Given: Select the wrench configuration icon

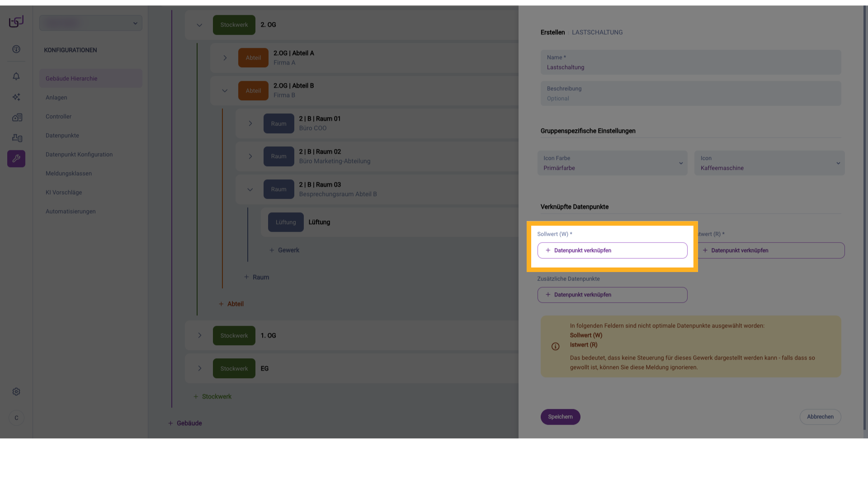Looking at the screenshot, I should (16, 159).
